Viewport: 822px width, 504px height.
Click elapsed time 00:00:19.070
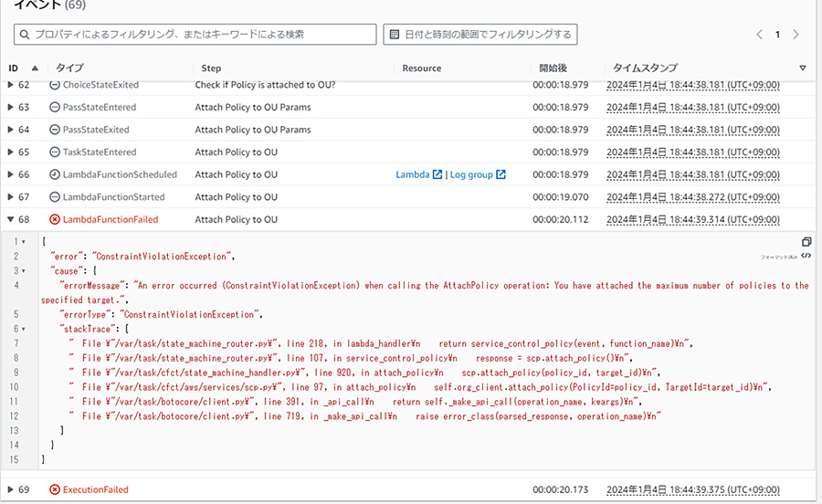pos(561,197)
